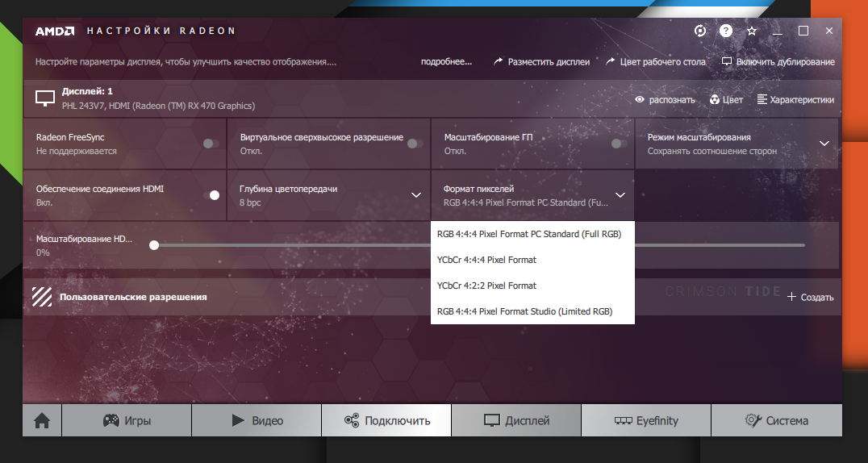Open the Видео tab
868x463 pixels.
pyautogui.click(x=257, y=421)
